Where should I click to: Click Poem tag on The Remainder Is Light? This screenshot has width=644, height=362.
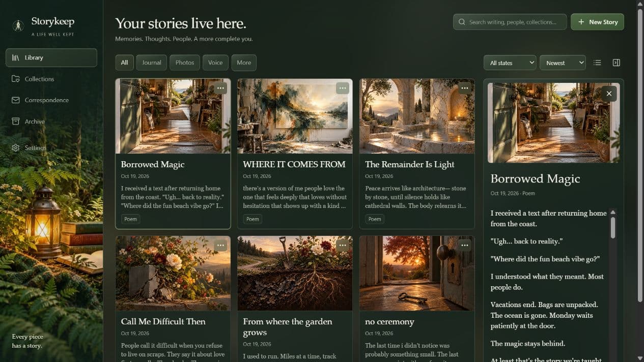375,219
